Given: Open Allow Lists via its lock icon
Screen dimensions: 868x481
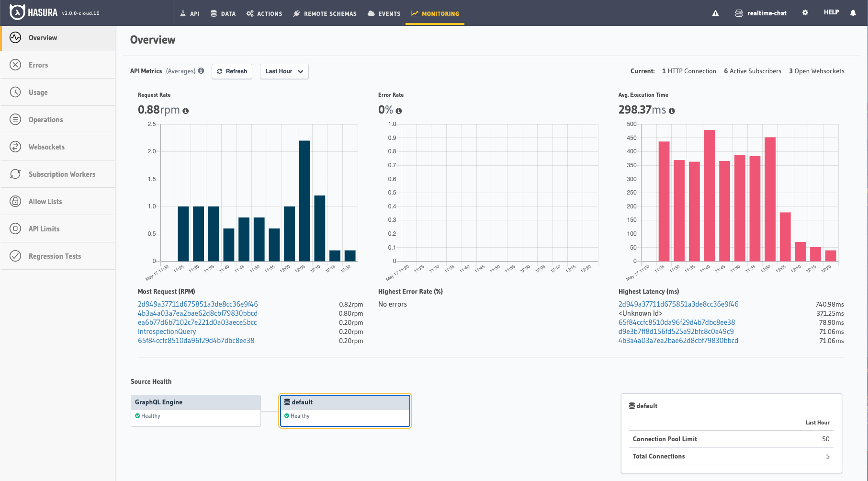Looking at the screenshot, I should 16,201.
